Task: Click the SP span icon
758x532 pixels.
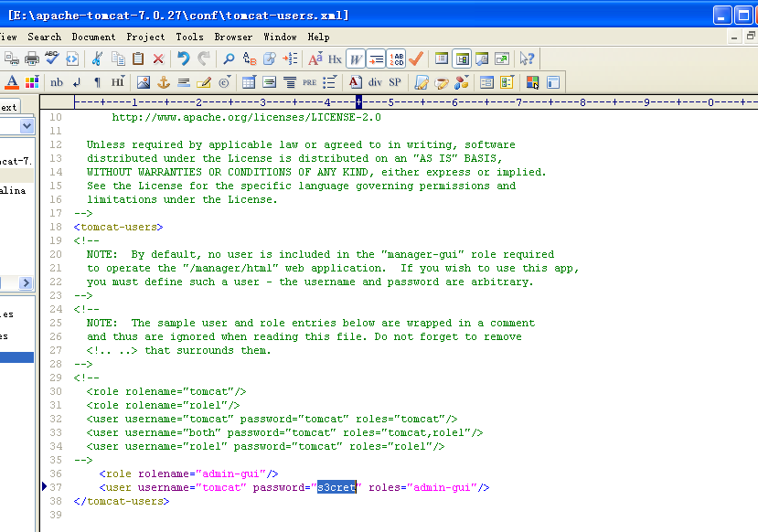Action: click(x=395, y=82)
